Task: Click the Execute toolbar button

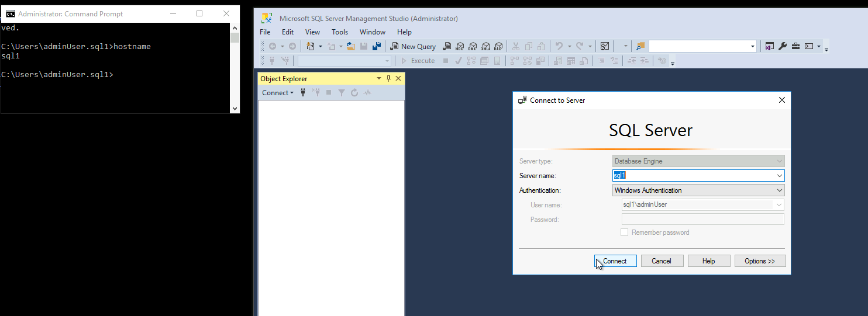Action: pyautogui.click(x=418, y=61)
